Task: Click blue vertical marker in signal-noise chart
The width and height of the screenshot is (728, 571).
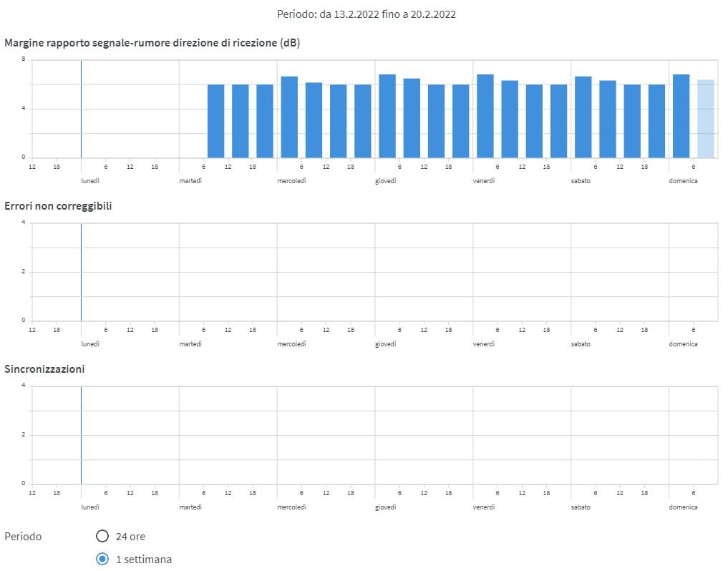Action: click(81, 109)
